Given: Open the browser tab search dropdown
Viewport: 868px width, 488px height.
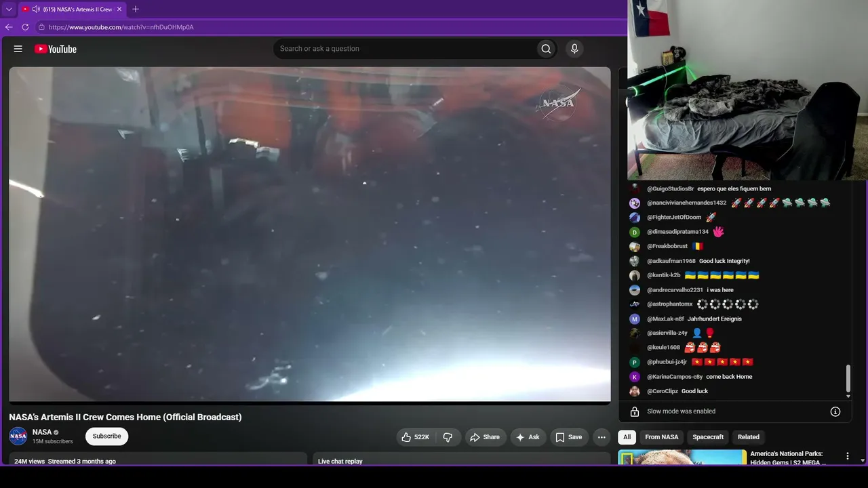Looking at the screenshot, I should tap(9, 9).
